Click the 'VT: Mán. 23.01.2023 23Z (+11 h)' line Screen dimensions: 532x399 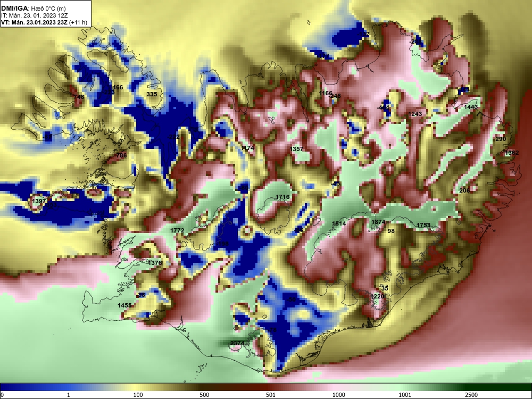pos(44,23)
